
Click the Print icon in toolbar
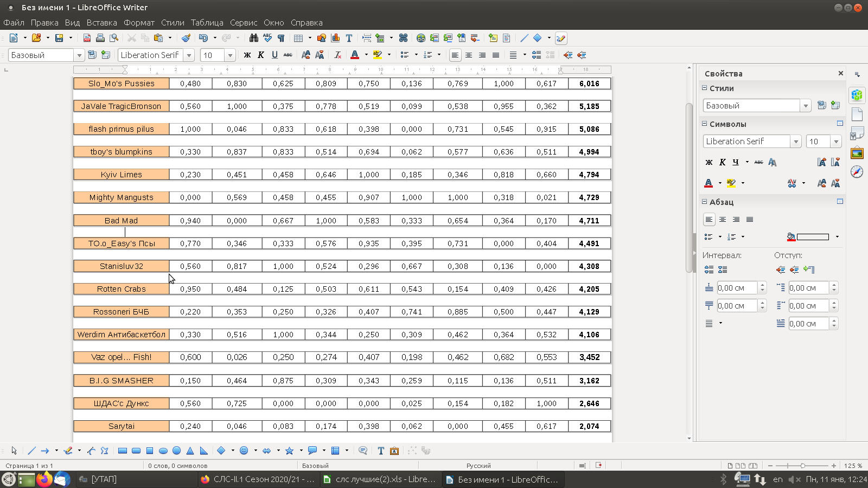point(100,38)
